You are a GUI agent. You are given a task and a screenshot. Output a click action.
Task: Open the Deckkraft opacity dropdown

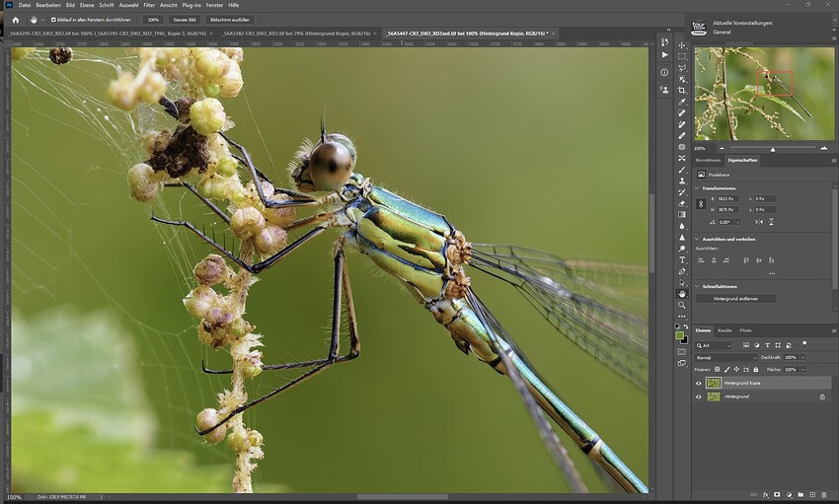803,358
